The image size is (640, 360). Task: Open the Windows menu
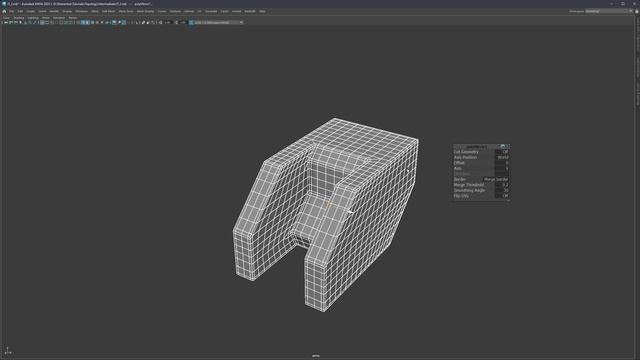82,11
